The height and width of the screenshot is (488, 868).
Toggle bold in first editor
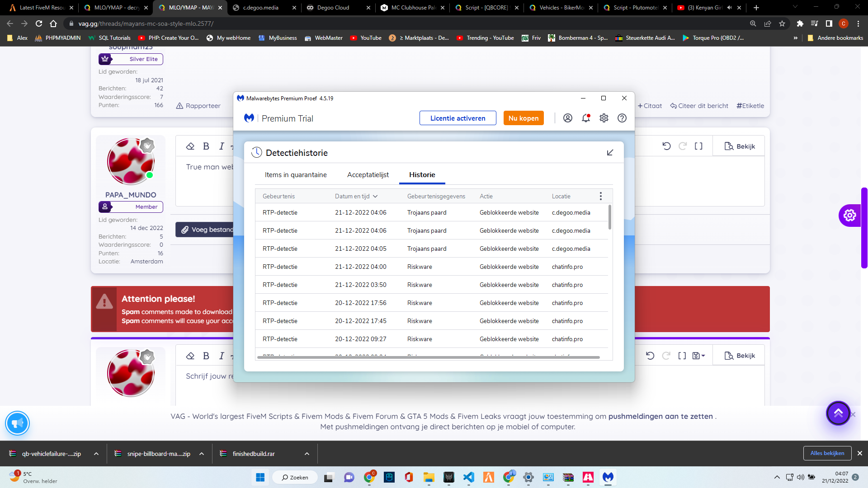pyautogui.click(x=206, y=146)
